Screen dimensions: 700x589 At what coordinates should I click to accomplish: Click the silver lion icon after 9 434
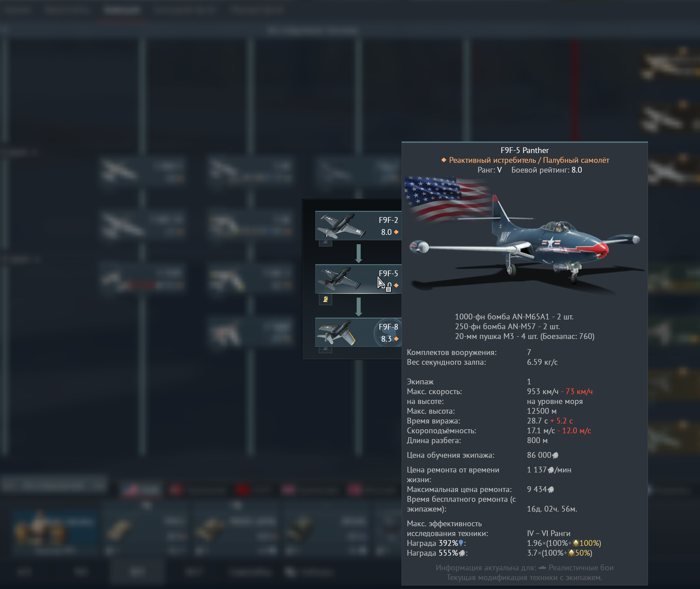point(551,489)
